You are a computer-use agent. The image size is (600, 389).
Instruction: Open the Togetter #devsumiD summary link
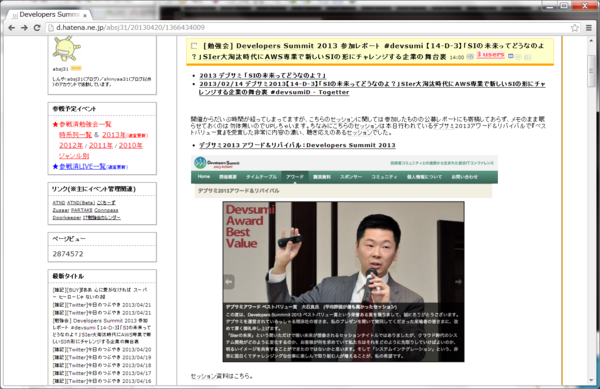click(x=372, y=88)
